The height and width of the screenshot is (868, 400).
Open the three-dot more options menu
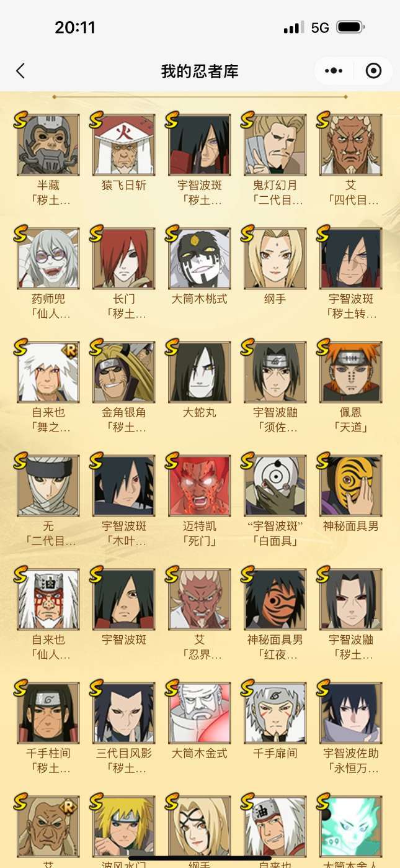334,71
